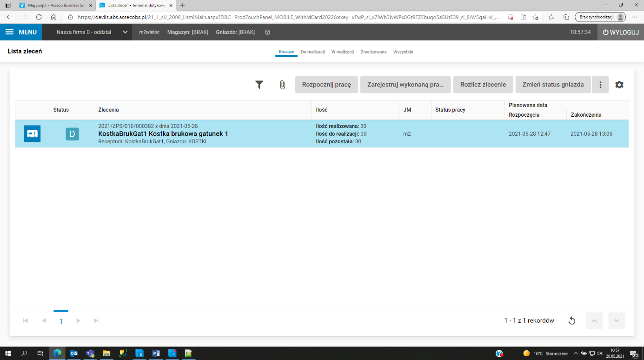This screenshot has width=644, height=360.
Task: Click the Status pracy column header
Action: (468, 110)
